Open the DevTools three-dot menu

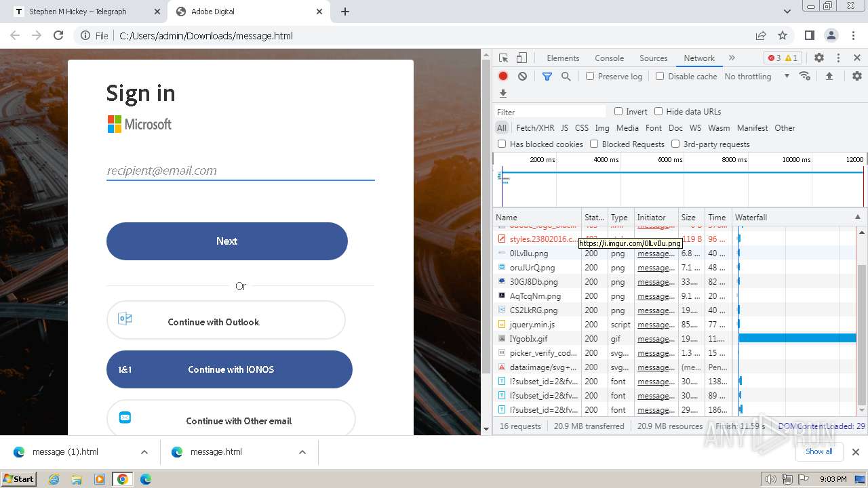[x=838, y=58]
